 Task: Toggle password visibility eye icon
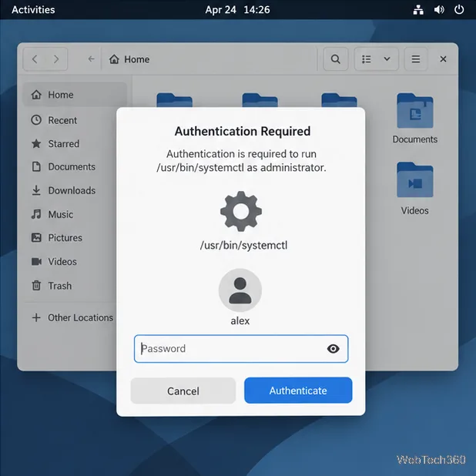[333, 348]
